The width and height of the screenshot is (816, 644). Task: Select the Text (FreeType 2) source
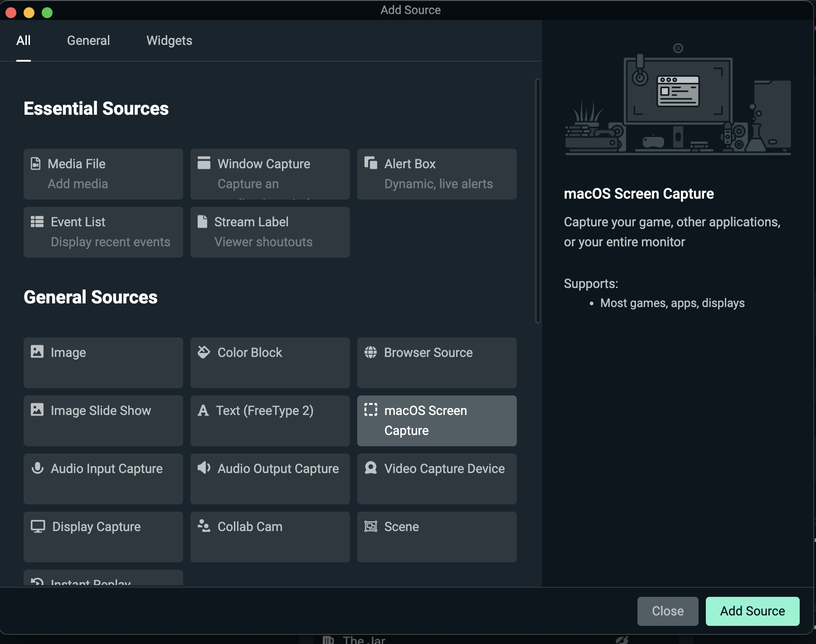coord(270,420)
